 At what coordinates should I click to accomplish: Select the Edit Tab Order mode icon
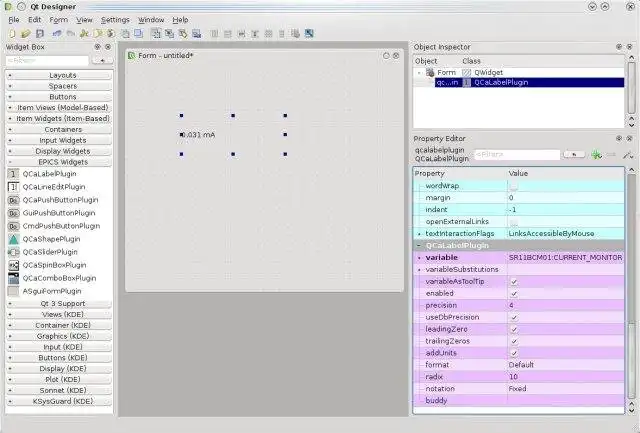tap(196, 33)
